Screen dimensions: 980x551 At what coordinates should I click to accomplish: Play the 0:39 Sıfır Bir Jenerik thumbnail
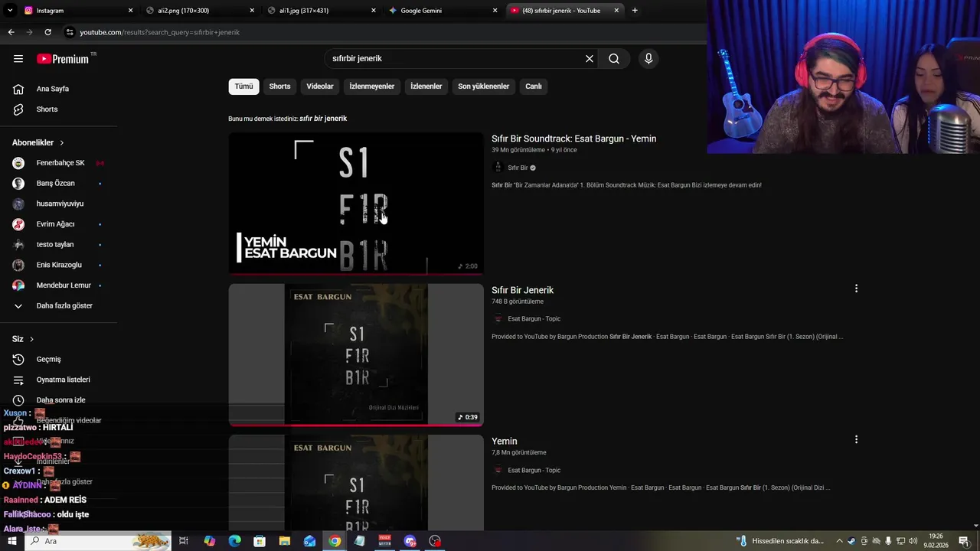click(356, 355)
